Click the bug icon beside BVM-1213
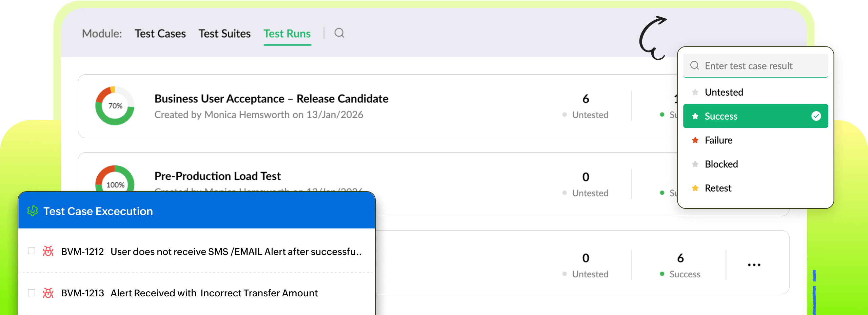Screen dimensions: 868x315 click(x=48, y=293)
